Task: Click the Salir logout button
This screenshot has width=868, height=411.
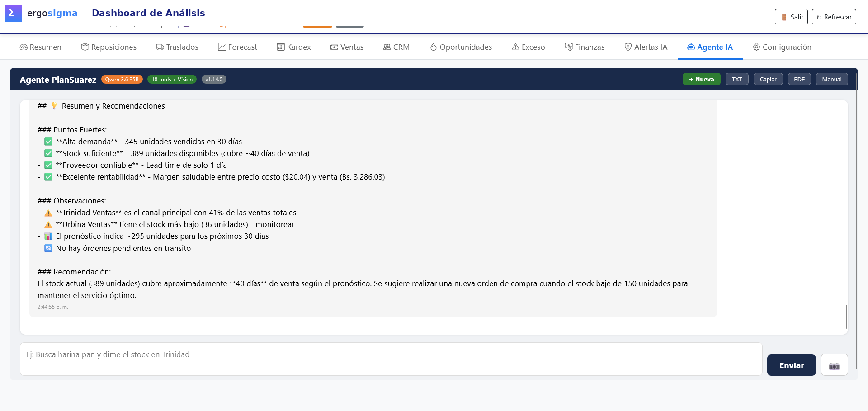Action: [791, 17]
